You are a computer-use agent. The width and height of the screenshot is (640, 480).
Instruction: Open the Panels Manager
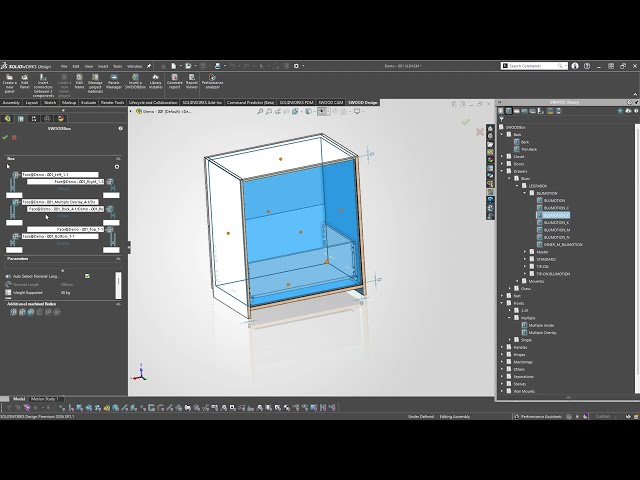pos(114,82)
